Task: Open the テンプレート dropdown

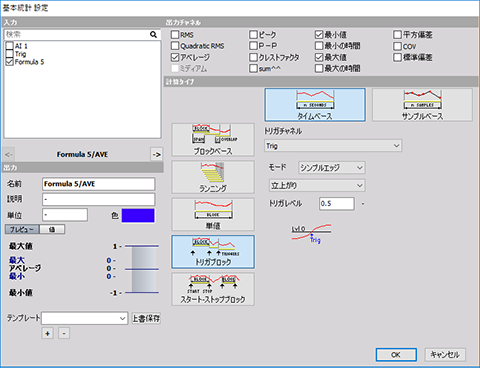Action: 85,318
